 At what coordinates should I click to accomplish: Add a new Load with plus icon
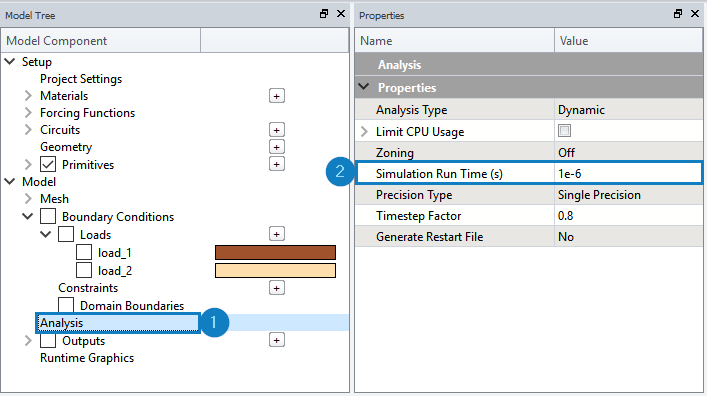[x=276, y=234]
